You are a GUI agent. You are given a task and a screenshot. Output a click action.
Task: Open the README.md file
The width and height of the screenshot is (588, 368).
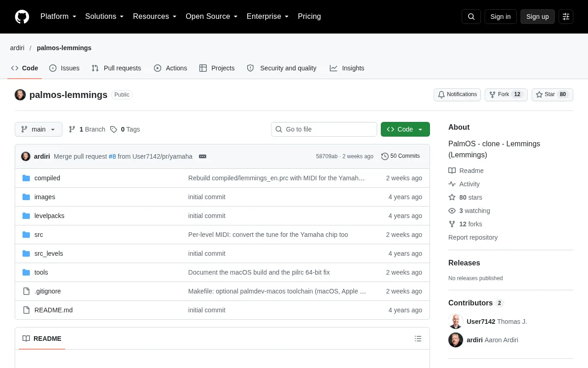53,310
